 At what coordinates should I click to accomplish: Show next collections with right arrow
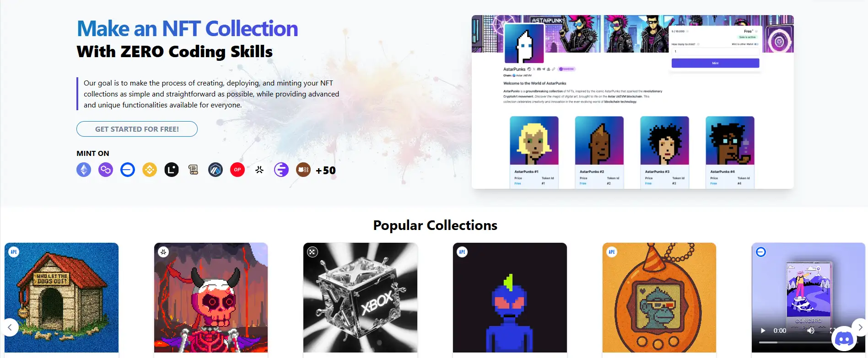tap(860, 327)
